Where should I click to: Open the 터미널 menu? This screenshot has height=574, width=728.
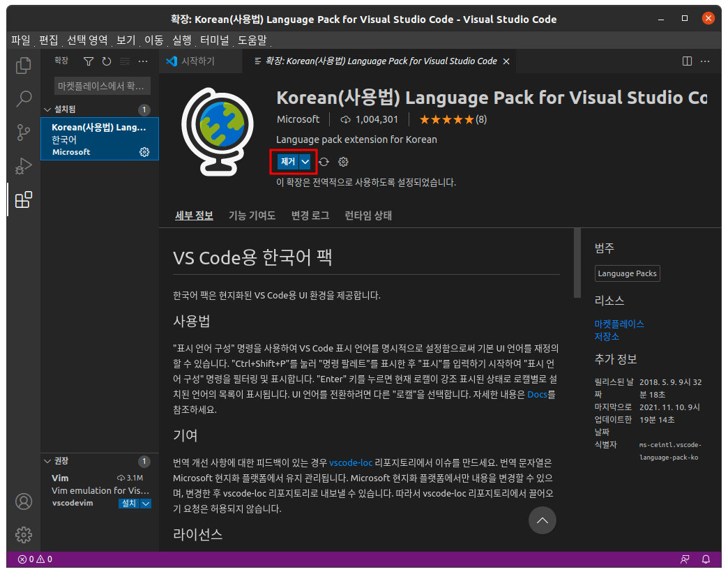215,40
